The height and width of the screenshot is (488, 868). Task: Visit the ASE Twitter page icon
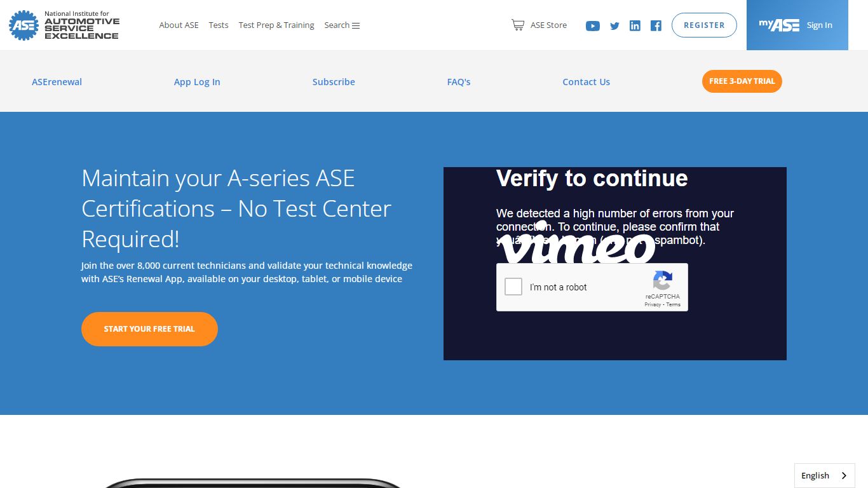pyautogui.click(x=614, y=26)
